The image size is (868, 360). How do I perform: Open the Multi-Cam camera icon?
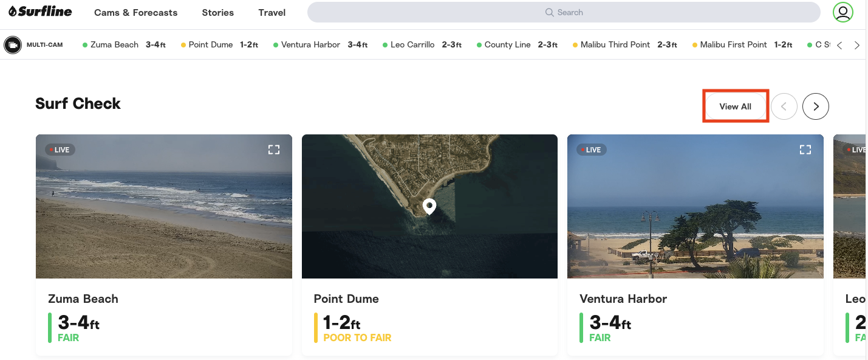pyautogui.click(x=13, y=45)
